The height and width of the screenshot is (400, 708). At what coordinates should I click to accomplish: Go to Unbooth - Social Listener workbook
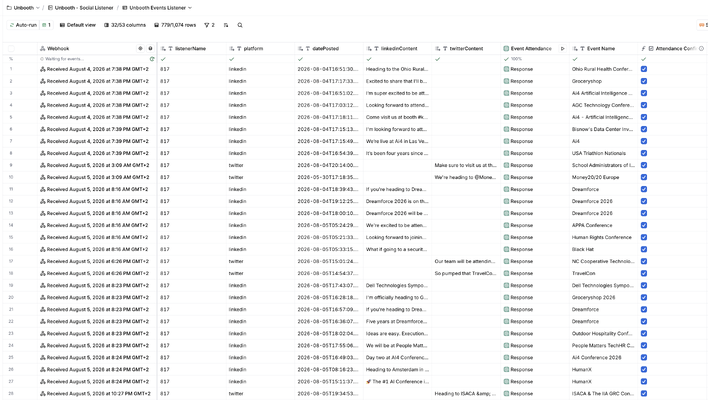[x=80, y=8]
